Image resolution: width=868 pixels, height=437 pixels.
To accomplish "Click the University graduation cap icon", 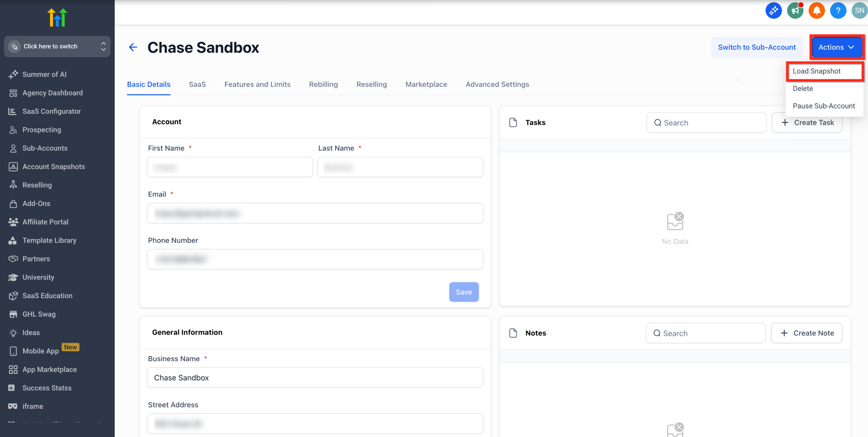I will coord(13,277).
